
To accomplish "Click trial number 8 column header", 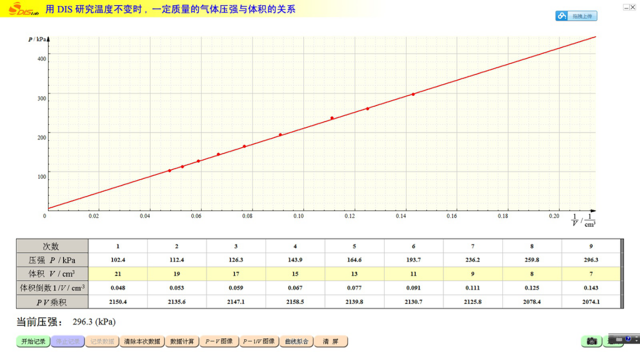I will 532,246.
